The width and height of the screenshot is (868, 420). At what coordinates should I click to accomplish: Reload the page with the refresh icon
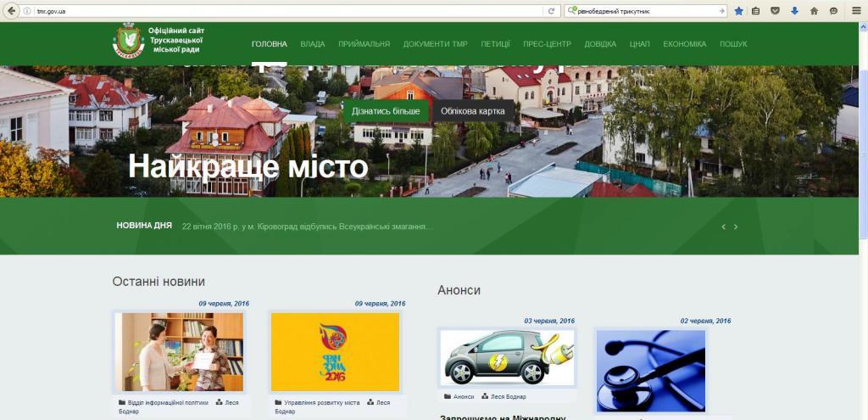coord(551,11)
